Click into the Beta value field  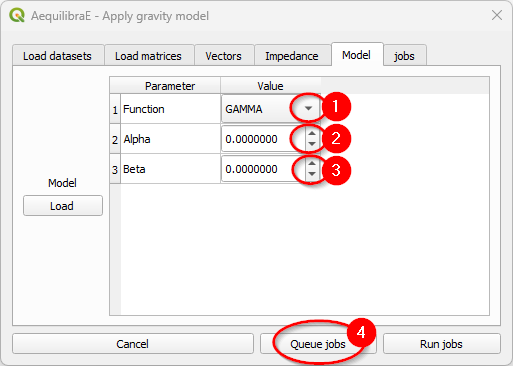pos(263,169)
